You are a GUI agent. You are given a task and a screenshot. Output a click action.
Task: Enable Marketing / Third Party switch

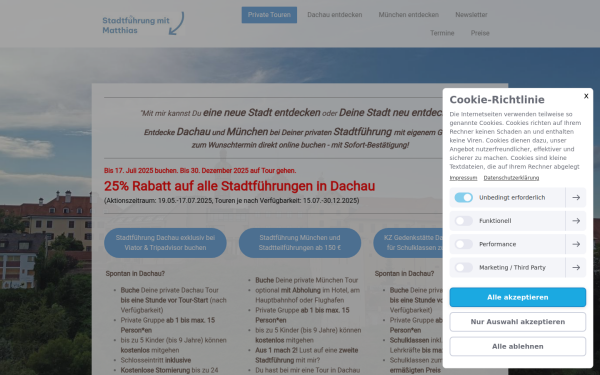click(463, 267)
